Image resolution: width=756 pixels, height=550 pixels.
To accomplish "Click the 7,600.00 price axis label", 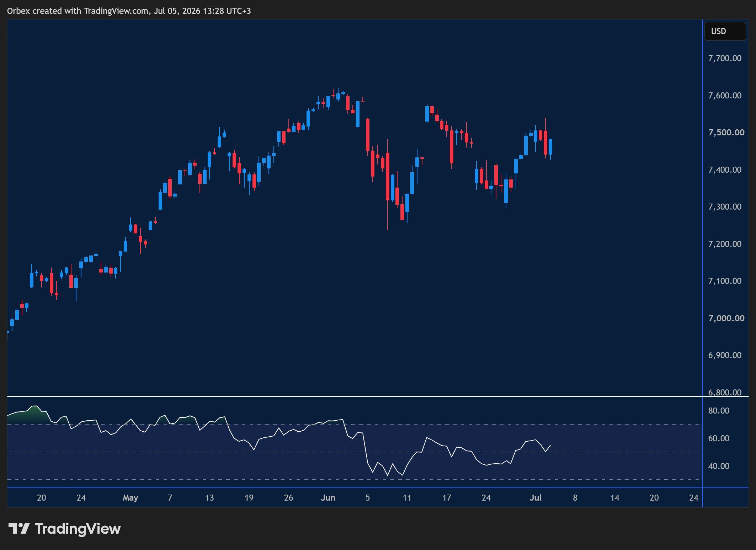I will 725,96.
